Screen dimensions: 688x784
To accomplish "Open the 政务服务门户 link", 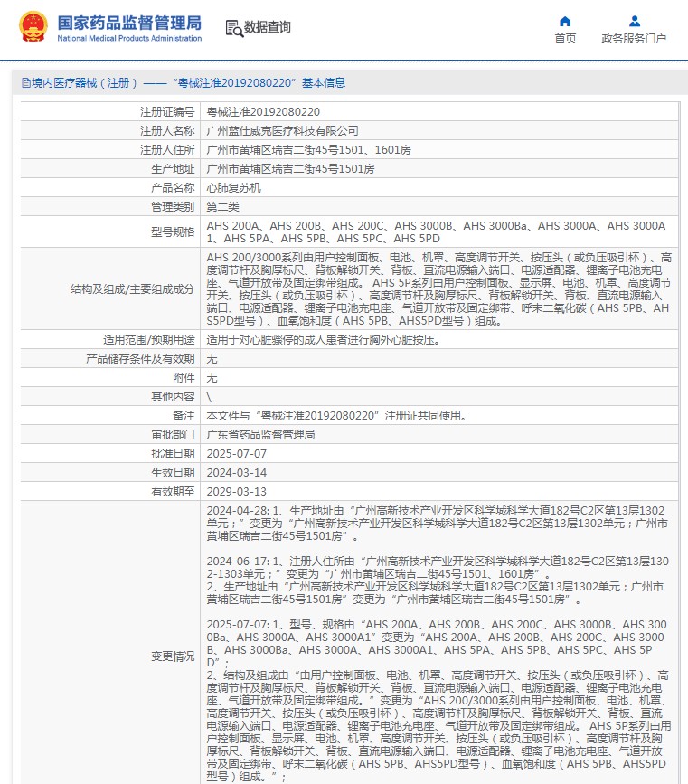I will (x=634, y=39).
